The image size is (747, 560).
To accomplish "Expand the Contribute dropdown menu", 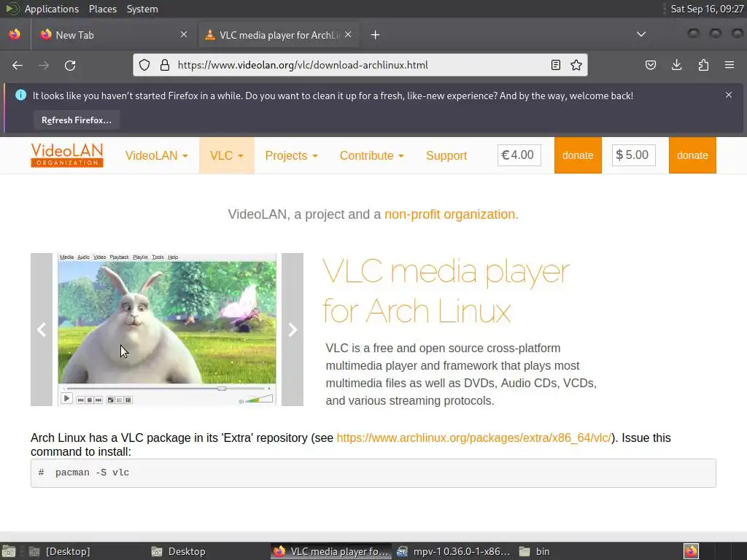I will pyautogui.click(x=371, y=156).
